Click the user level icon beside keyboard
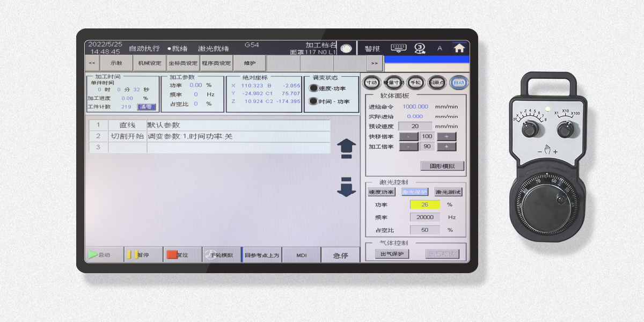This screenshot has height=322, width=644. (420, 48)
